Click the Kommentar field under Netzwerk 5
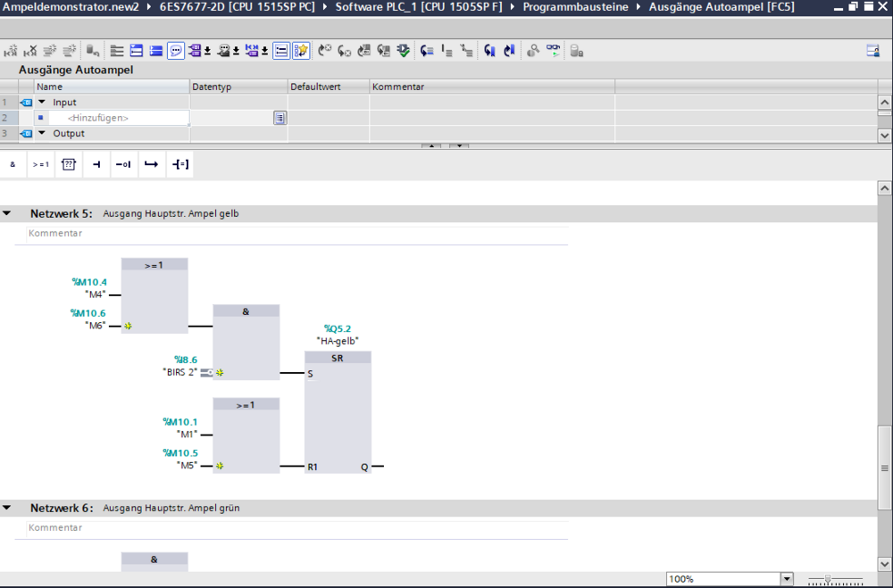Screen dimensions: 893x588 (55, 234)
